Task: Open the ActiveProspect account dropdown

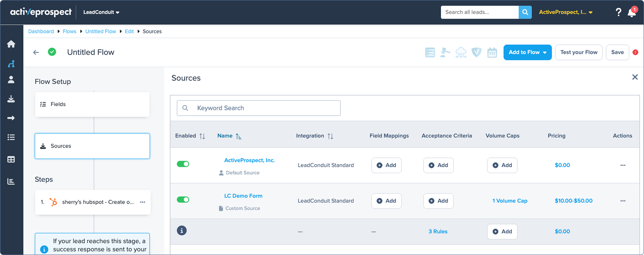Action: (x=565, y=12)
